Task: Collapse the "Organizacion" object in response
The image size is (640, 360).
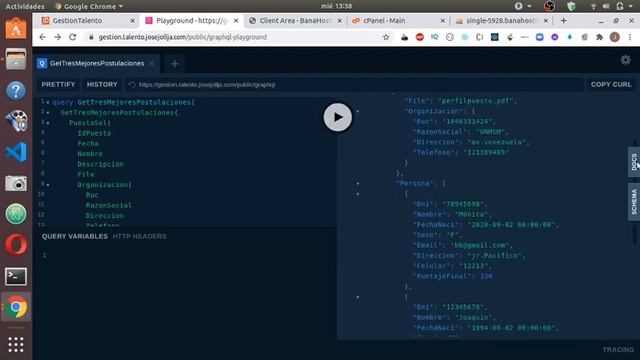Action: point(358,111)
